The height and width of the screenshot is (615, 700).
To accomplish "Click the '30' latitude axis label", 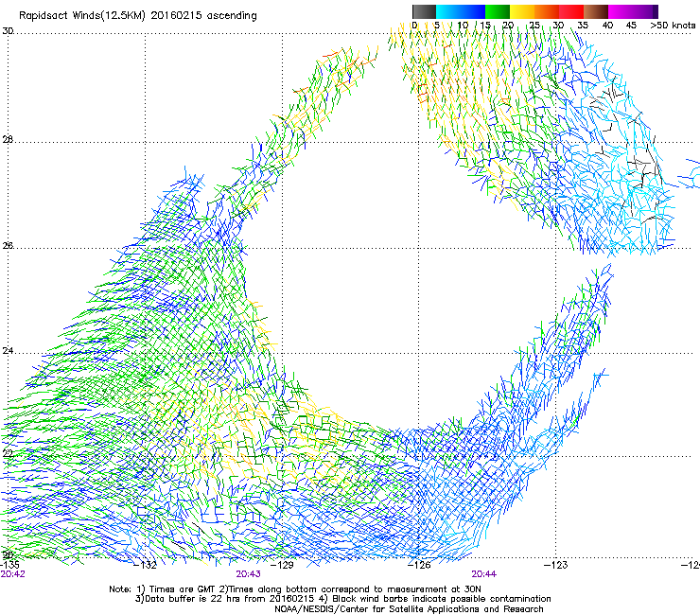I will (8, 31).
